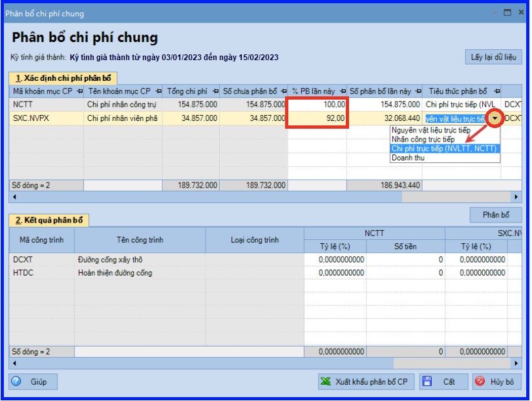
Task: Pin the Số phân bổ lần này column
Action: 419,91
